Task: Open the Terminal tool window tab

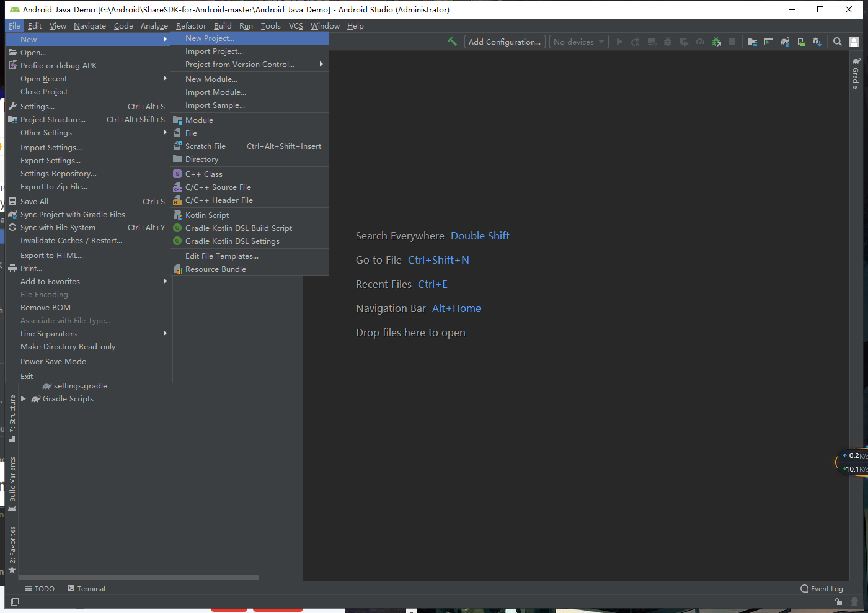Action: (x=86, y=589)
